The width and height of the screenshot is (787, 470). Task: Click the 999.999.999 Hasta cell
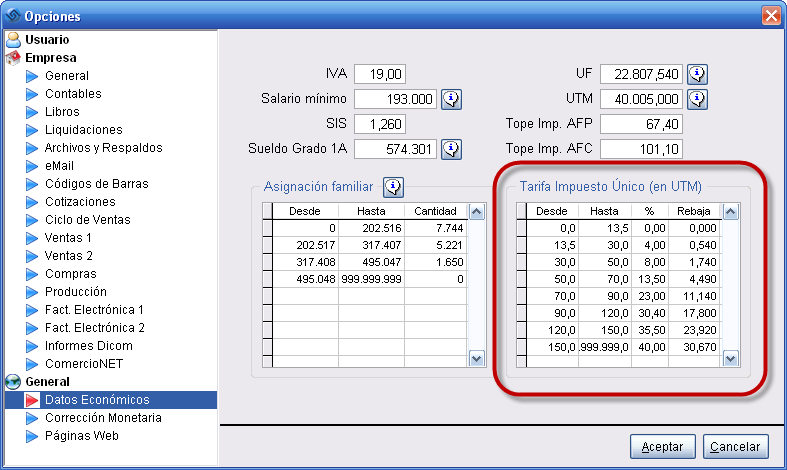371,279
